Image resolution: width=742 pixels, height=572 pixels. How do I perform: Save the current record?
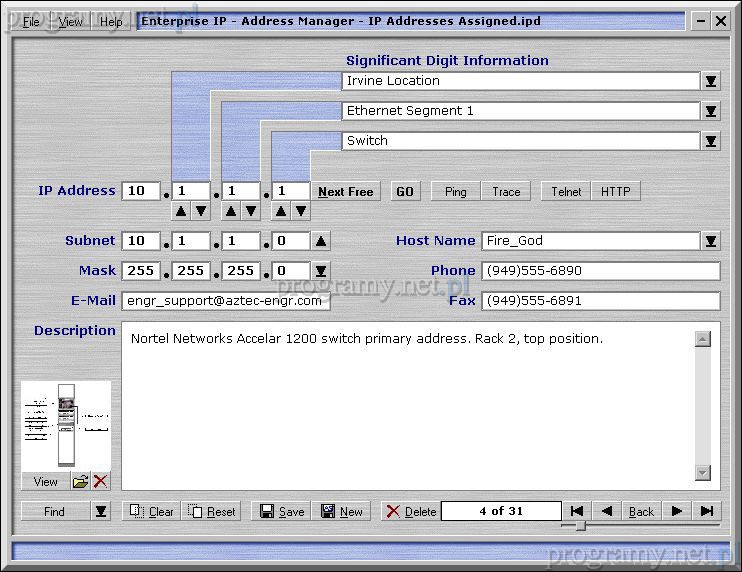click(x=282, y=511)
